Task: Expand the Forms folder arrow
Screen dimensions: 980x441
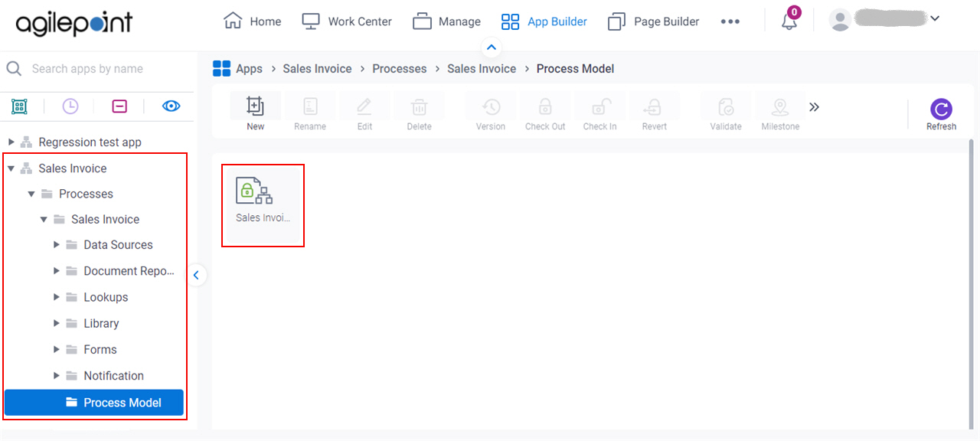Action: coord(57,349)
